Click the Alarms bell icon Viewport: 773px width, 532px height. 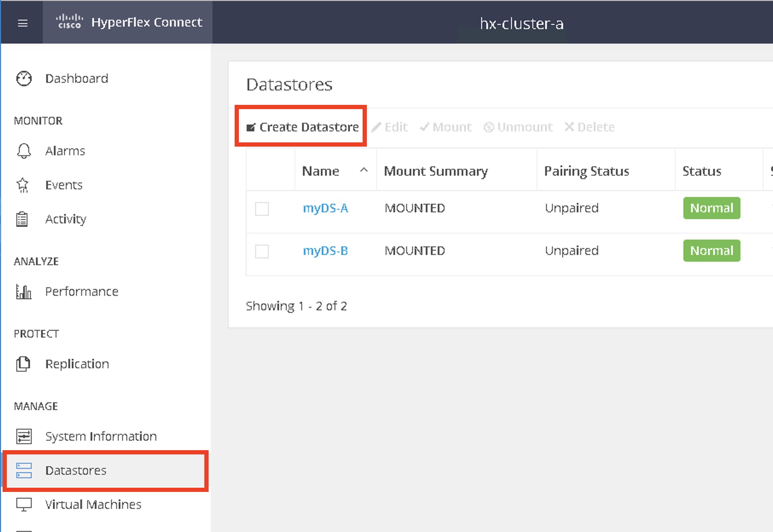[24, 151]
